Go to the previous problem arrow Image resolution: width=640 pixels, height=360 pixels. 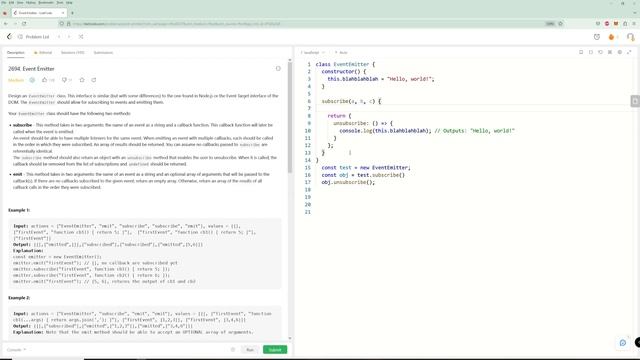tap(59, 37)
